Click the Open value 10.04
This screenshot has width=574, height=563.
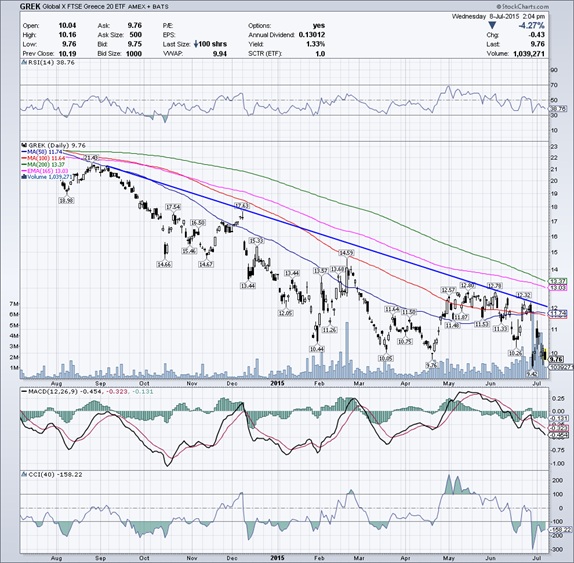pos(67,26)
